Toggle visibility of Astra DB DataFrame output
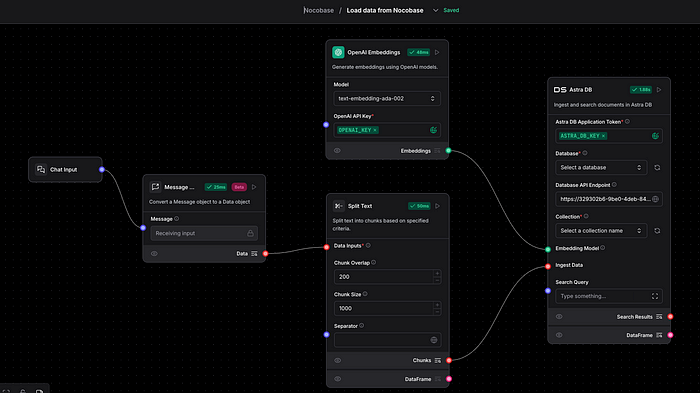700x393 pixels. tap(559, 335)
